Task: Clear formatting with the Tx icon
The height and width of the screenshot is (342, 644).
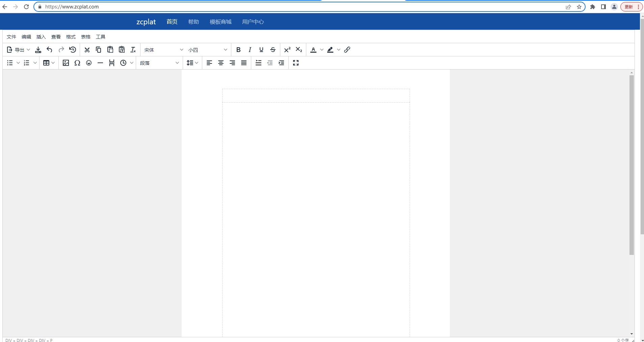Action: point(133,50)
